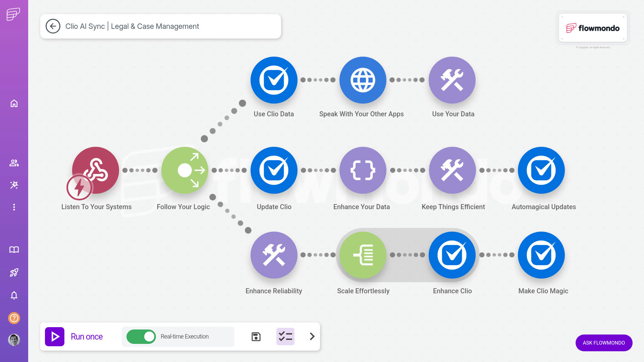
Task: Open the three-dot more menu in sidebar
Action: point(14,207)
